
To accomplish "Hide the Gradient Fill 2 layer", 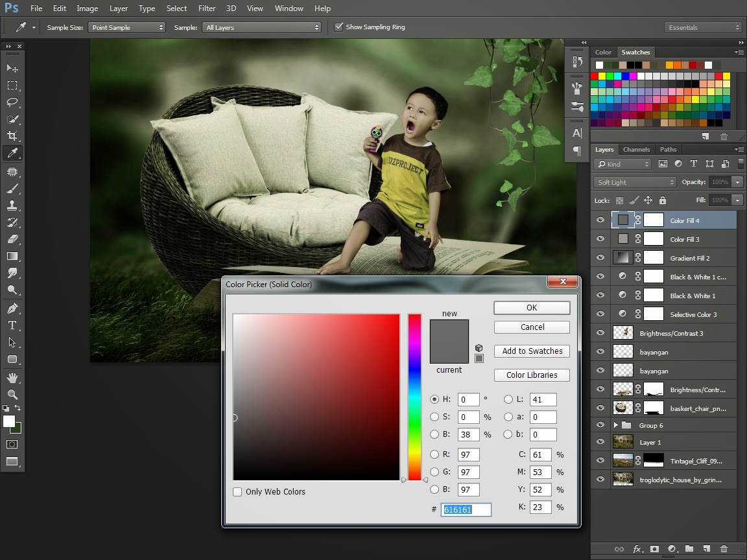I will pos(600,258).
